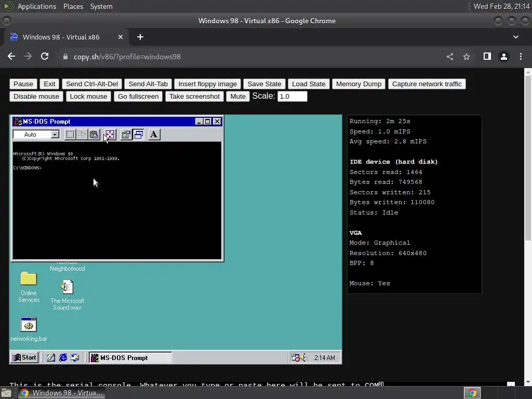
Task: Open Chrome three-dot menu
Action: point(521,57)
